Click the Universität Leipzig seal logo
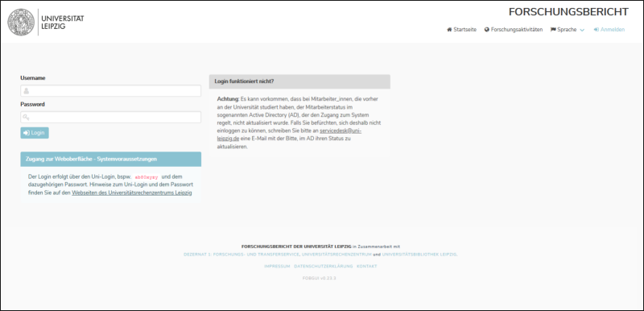This screenshot has width=644, height=311. pos(21,23)
